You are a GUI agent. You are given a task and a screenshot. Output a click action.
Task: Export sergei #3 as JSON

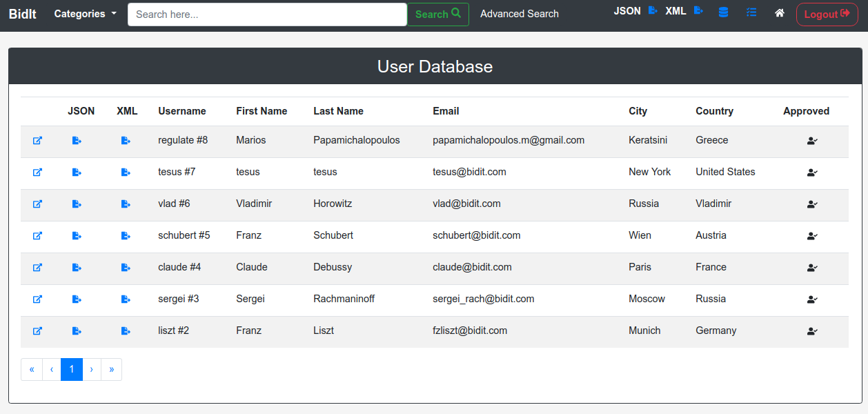tap(77, 299)
